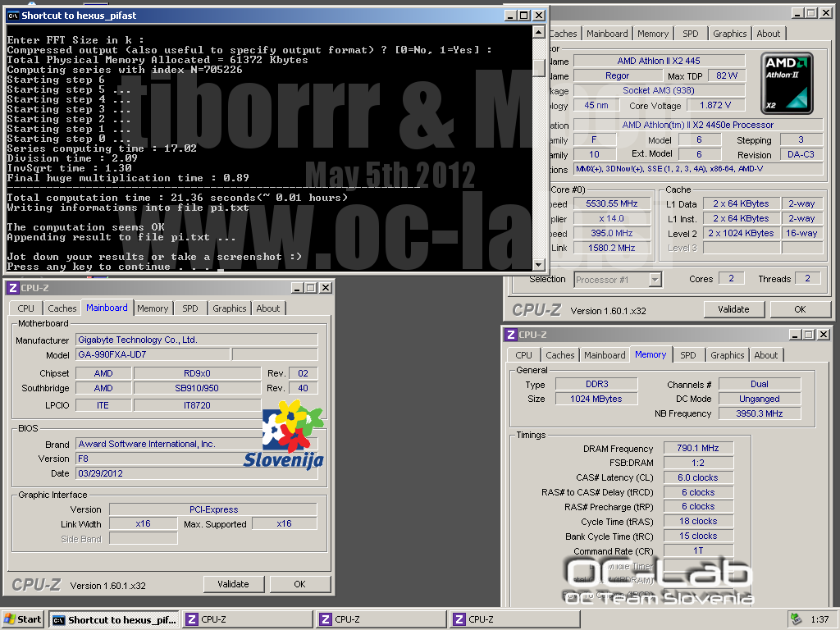Open Caches tab in Memory window
Image resolution: width=840 pixels, height=630 pixels.
tap(559, 355)
